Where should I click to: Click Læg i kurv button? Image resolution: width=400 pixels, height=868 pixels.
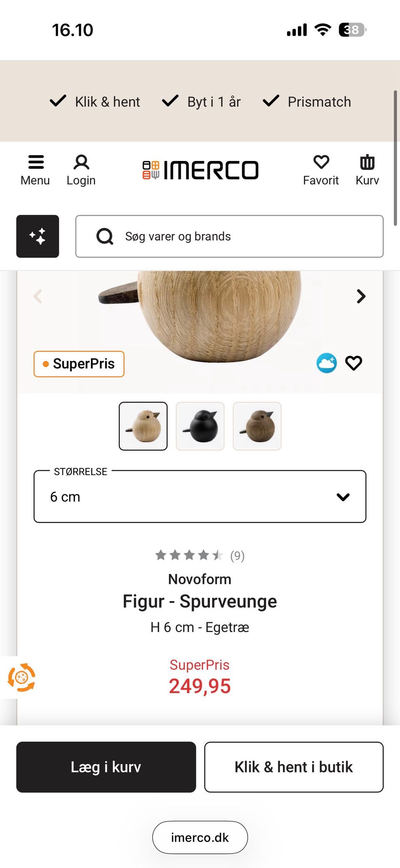[x=106, y=767]
